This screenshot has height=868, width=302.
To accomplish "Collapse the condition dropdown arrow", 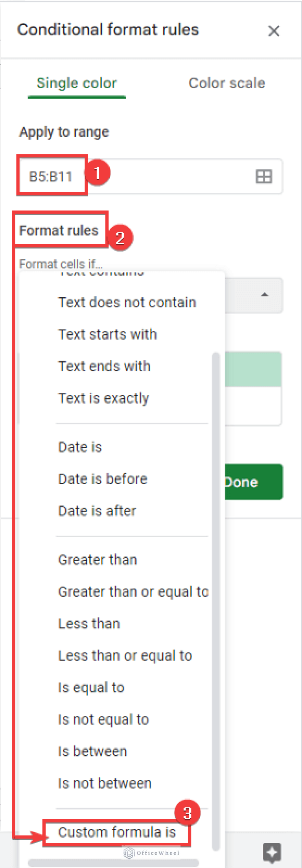I will tap(265, 295).
